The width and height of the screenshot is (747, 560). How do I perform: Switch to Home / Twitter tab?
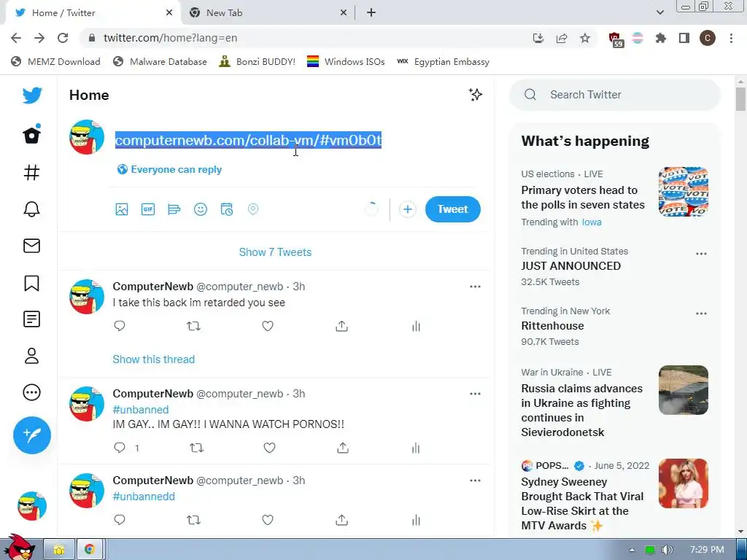[93, 13]
